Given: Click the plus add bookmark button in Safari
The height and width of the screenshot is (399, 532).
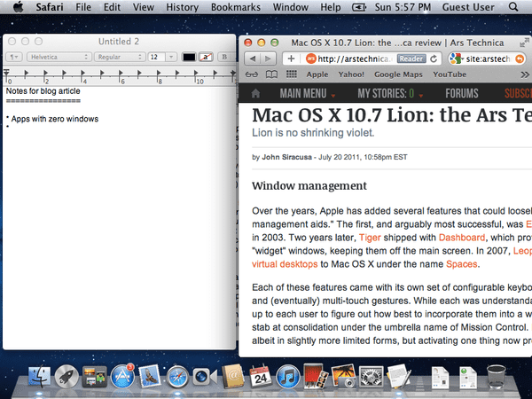Looking at the screenshot, I should tap(291, 59).
